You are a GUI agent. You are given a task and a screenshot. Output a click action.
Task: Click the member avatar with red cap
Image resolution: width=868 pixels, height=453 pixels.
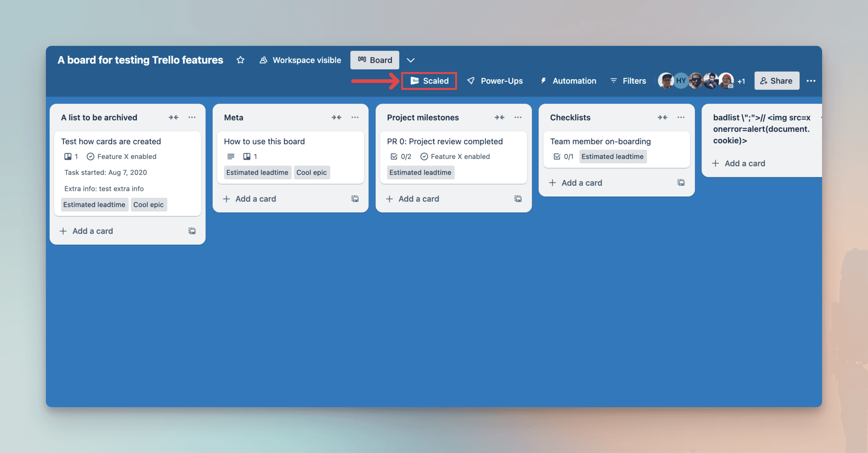coord(726,81)
